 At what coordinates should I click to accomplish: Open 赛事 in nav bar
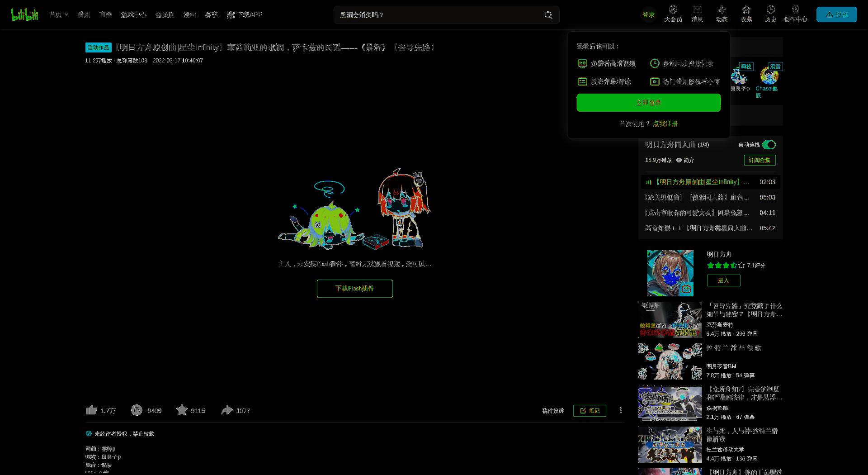point(211,14)
